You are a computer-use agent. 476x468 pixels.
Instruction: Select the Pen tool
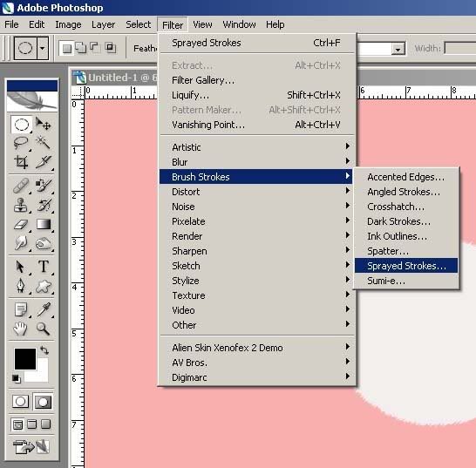[21, 286]
